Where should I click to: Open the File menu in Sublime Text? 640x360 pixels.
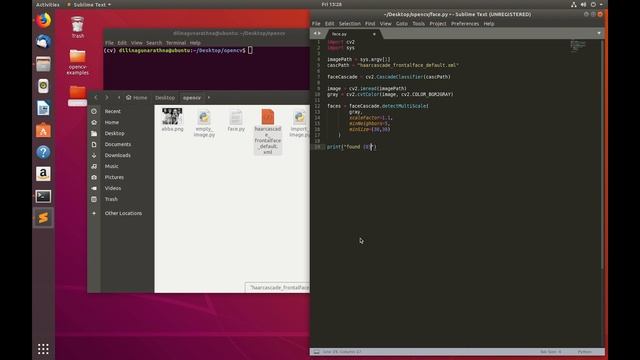coord(316,24)
